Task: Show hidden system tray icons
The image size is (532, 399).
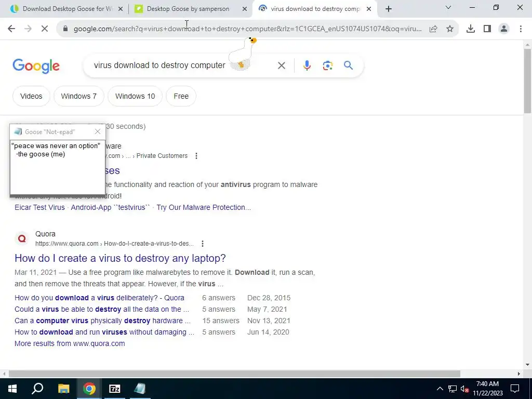Action: coord(440,389)
